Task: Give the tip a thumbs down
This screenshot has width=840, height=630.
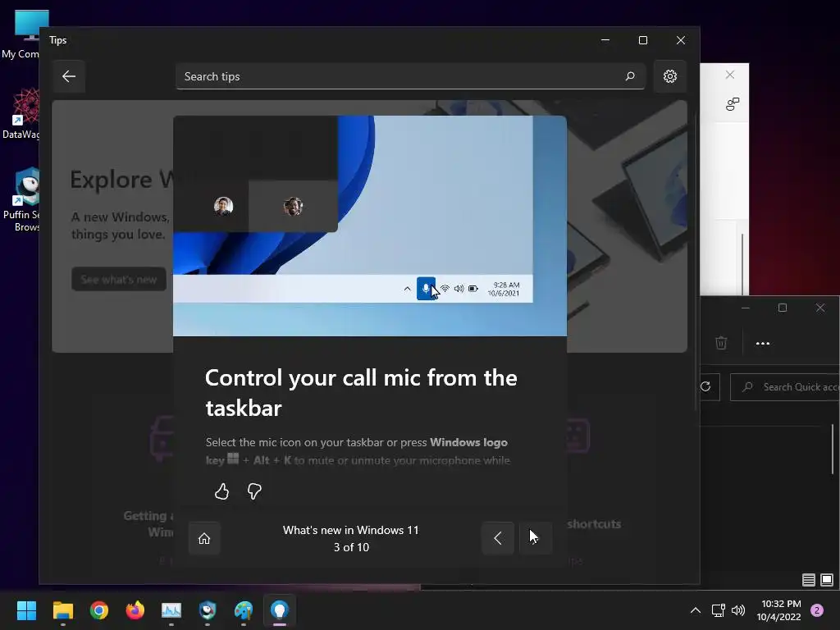Action: (254, 491)
